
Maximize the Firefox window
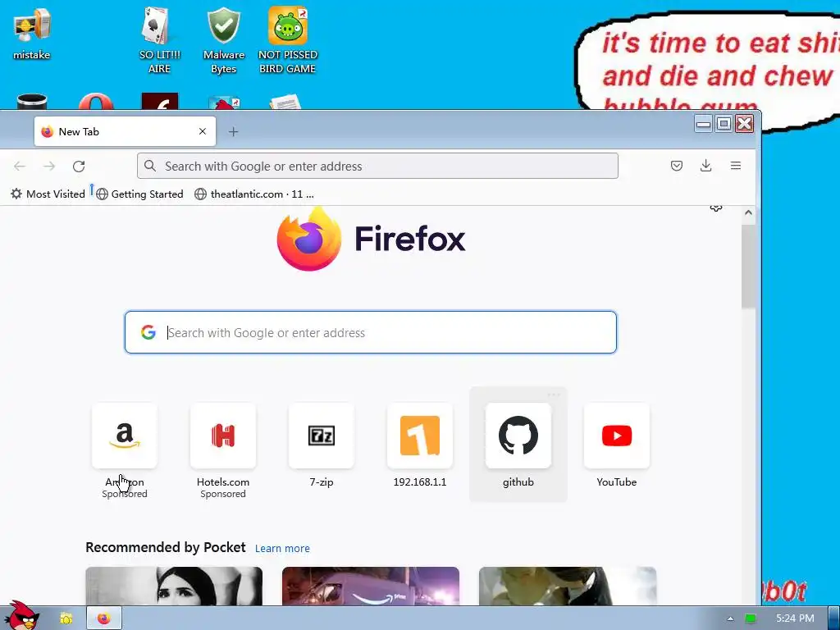coord(724,125)
